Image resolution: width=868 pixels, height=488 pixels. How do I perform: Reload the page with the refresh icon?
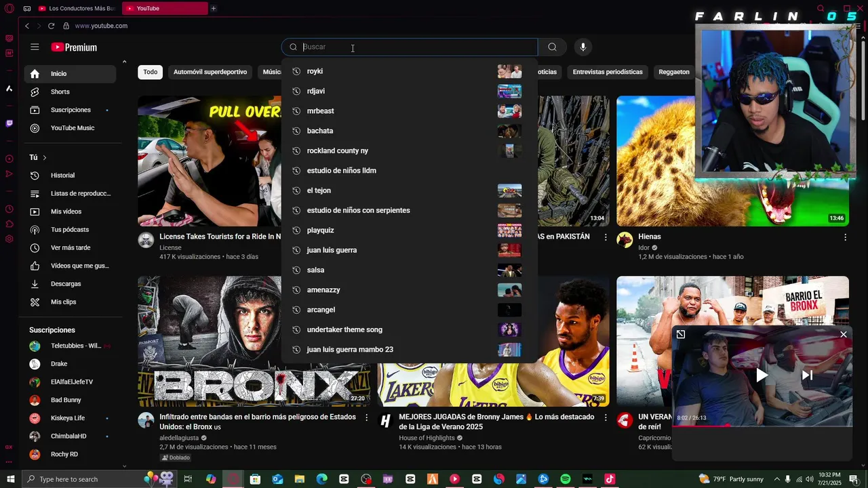[51, 26]
